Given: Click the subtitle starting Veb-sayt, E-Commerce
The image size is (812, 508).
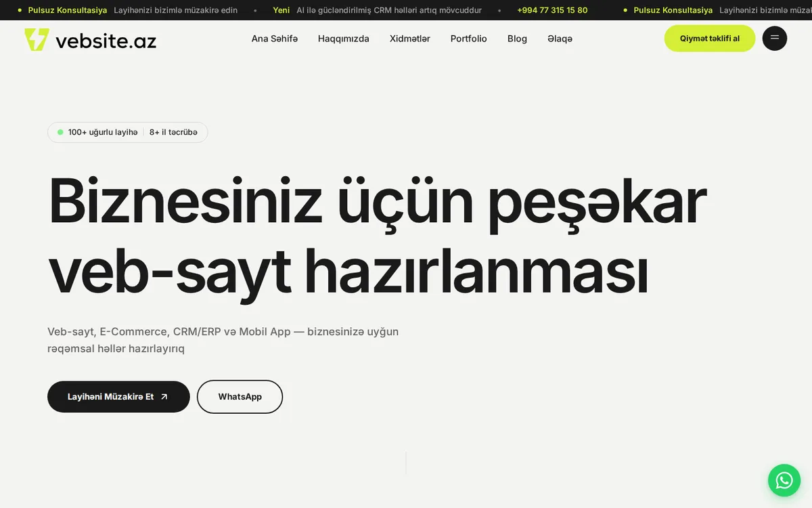Looking at the screenshot, I should click(x=223, y=340).
